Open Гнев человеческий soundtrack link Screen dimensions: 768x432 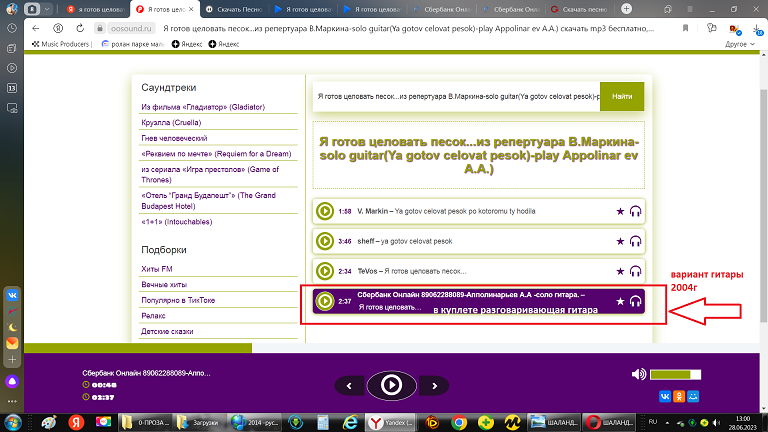[174, 138]
